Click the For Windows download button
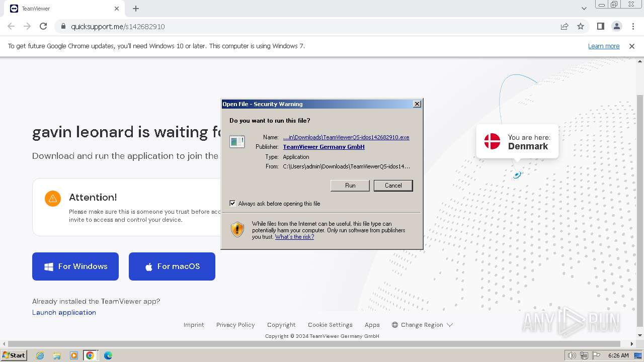The width and height of the screenshot is (644, 362). (x=75, y=266)
